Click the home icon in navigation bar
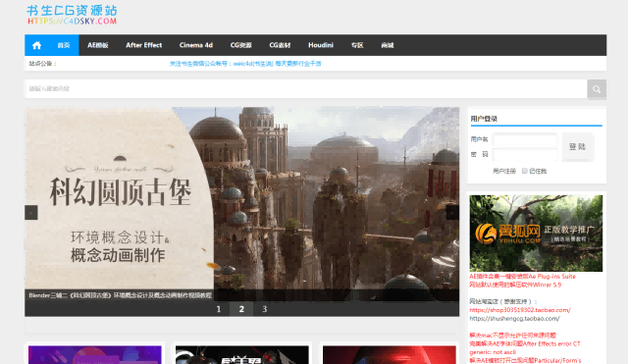The height and width of the screenshot is (364, 628). click(37, 45)
